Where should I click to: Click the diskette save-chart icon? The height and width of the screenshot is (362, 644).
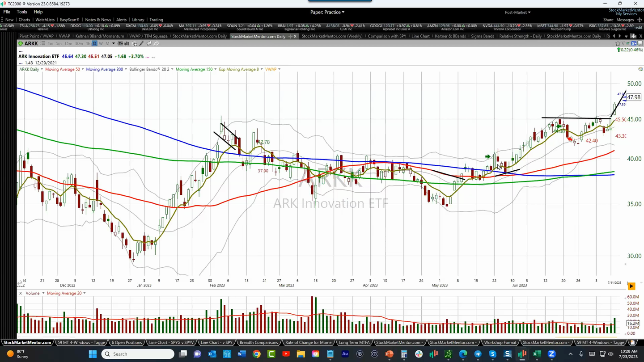(640, 43)
